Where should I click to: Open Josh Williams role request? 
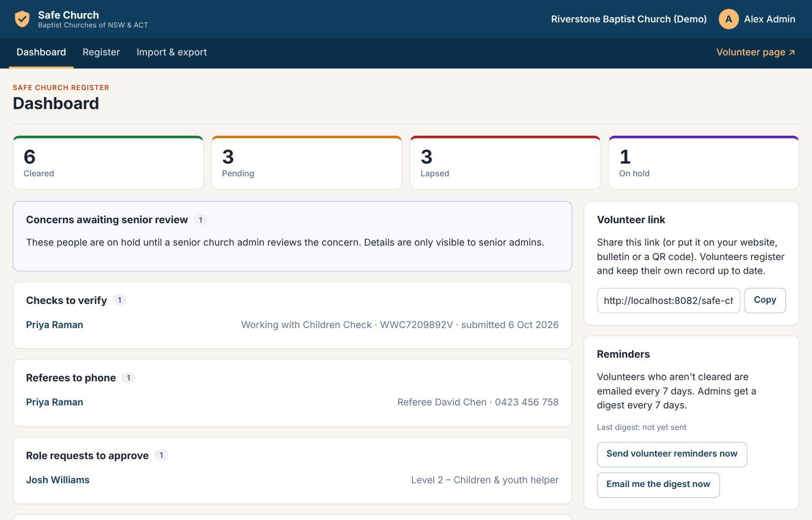coord(57,480)
